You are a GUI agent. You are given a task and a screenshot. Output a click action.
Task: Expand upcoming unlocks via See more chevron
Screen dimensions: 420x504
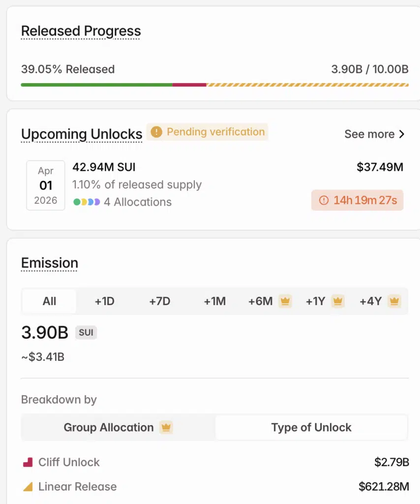point(401,134)
